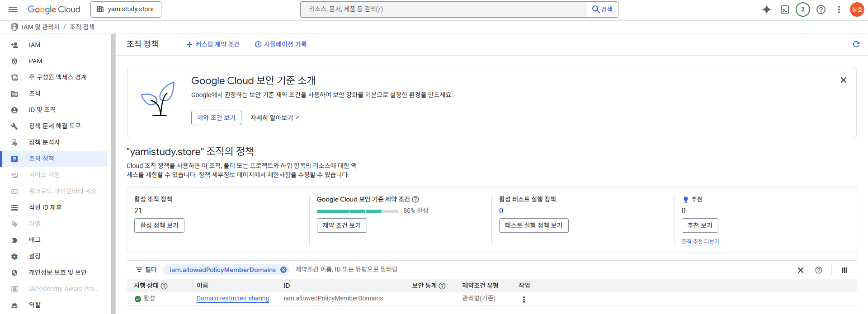Click the 태그 sidebar icon

click(x=14, y=240)
